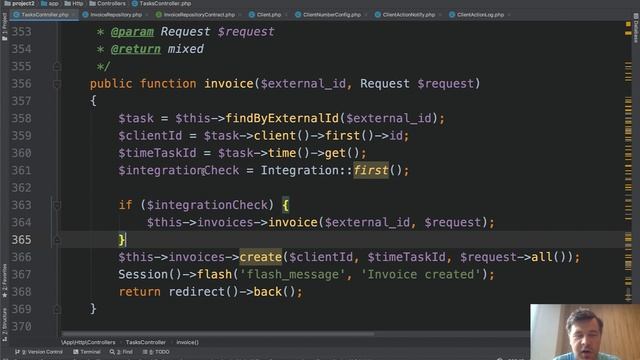Click the highlighted 'create' method on line 366
This screenshot has width=640, height=360.
point(260,257)
